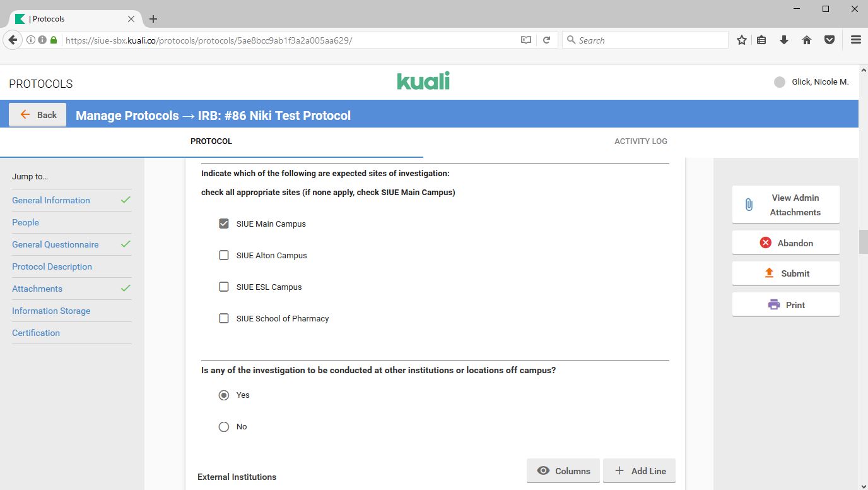Image resolution: width=868 pixels, height=490 pixels.
Task: Select the No radio button
Action: (x=224, y=427)
